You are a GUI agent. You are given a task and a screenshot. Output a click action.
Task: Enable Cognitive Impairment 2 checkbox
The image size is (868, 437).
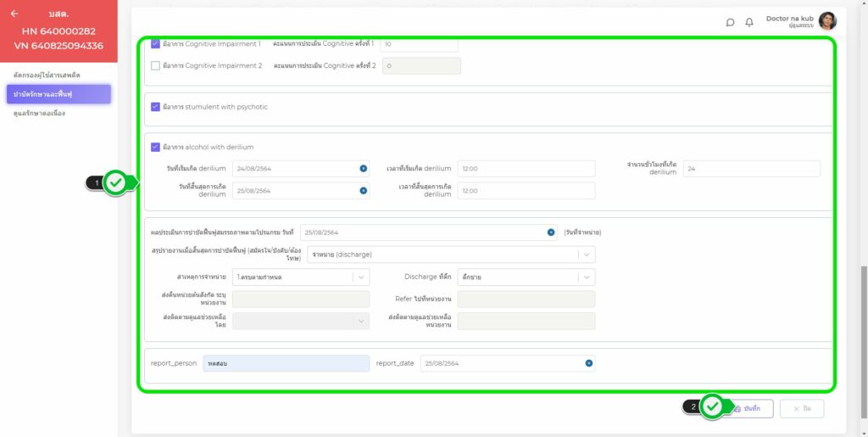tap(155, 65)
